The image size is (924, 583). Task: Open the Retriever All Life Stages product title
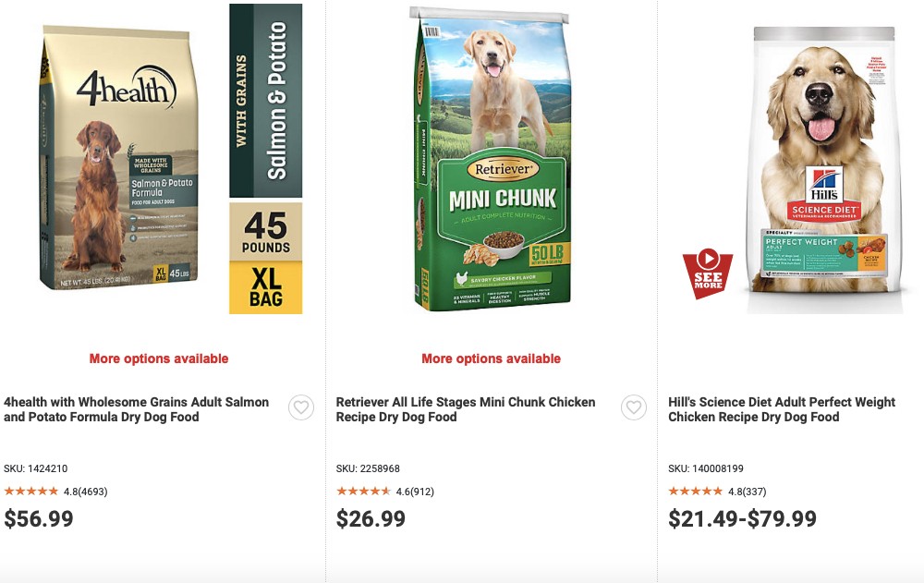[x=464, y=409]
